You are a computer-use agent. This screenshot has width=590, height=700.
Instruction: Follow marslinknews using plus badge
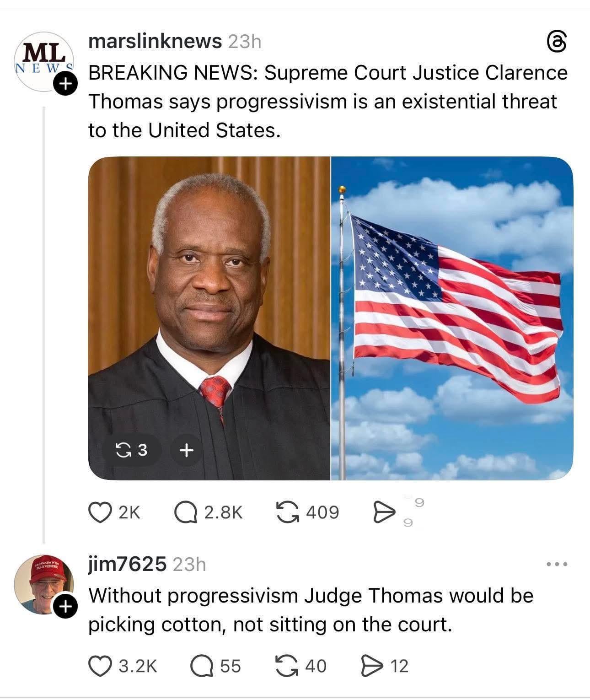(65, 84)
